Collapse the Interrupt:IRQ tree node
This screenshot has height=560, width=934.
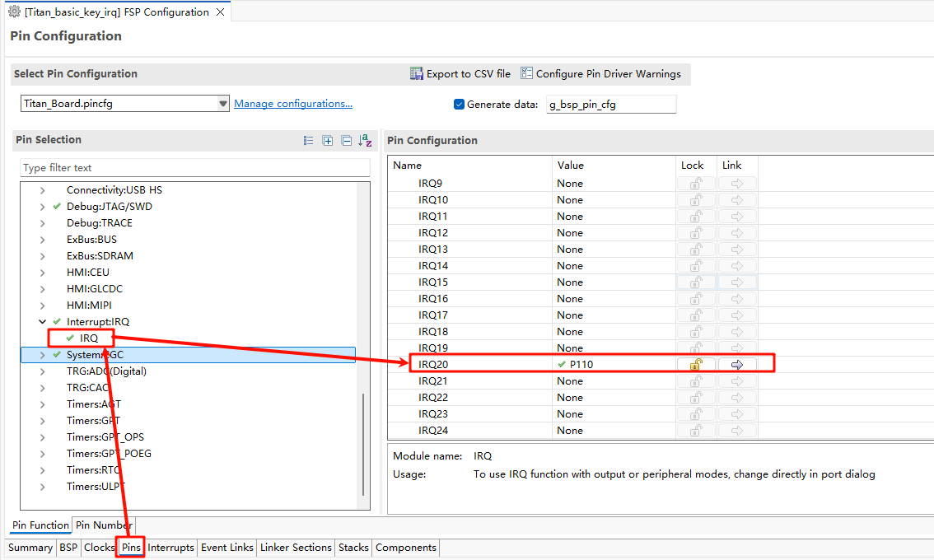(x=42, y=322)
